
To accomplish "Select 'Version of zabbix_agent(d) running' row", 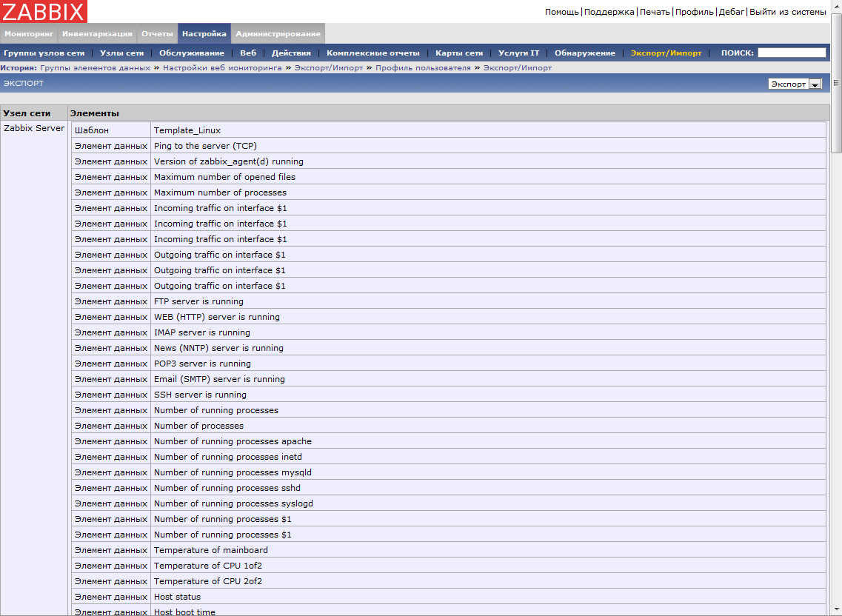I will pyautogui.click(x=449, y=161).
